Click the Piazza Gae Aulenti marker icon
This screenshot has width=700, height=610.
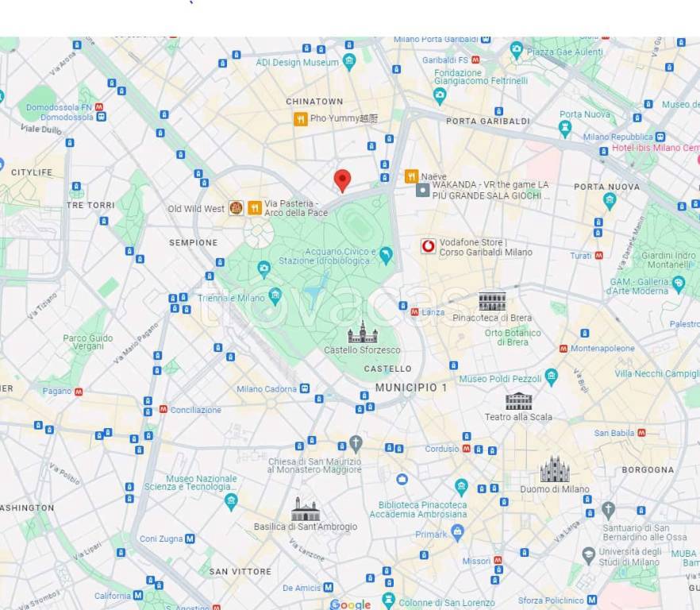pos(517,50)
